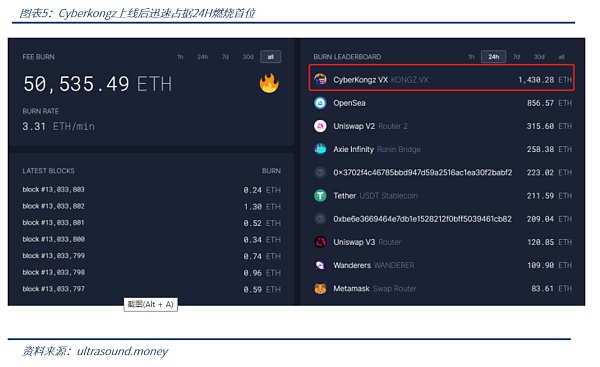Click the unknown icon beside 0x3702f4c address
Viewport: 600px width, 367px height.
(320, 173)
